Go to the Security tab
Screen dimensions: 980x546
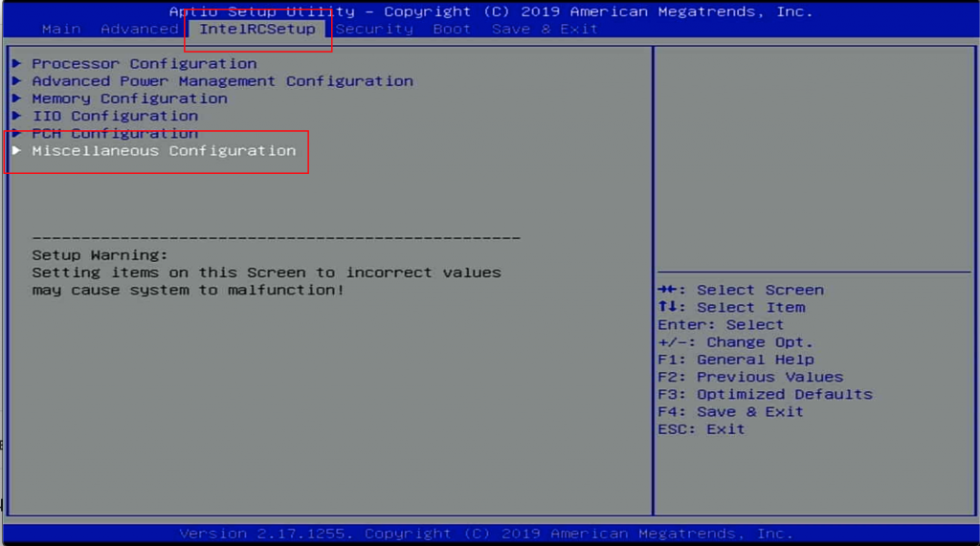click(374, 29)
